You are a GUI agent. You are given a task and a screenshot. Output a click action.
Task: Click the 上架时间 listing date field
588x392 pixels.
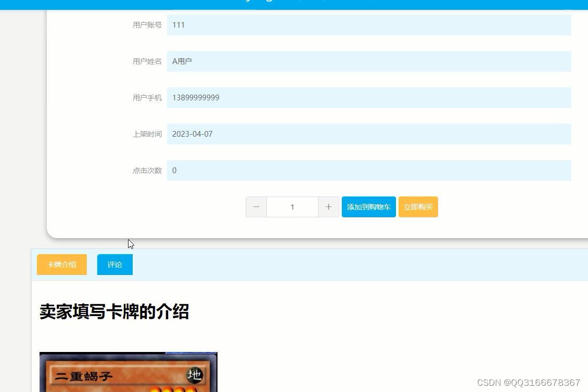pyautogui.click(x=368, y=134)
